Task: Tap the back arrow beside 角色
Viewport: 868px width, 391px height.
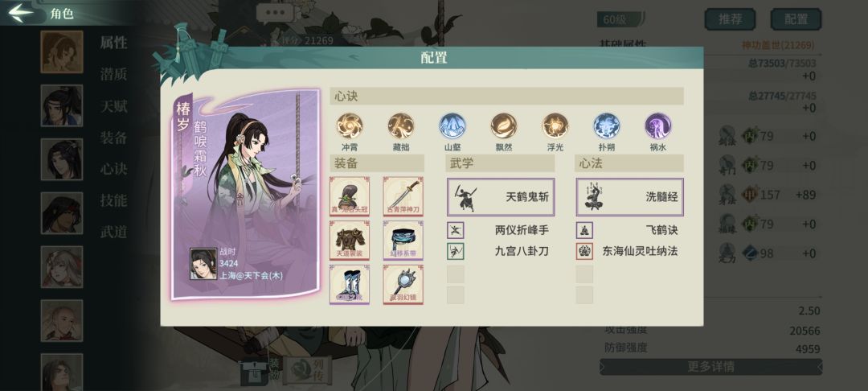Action: (x=21, y=13)
